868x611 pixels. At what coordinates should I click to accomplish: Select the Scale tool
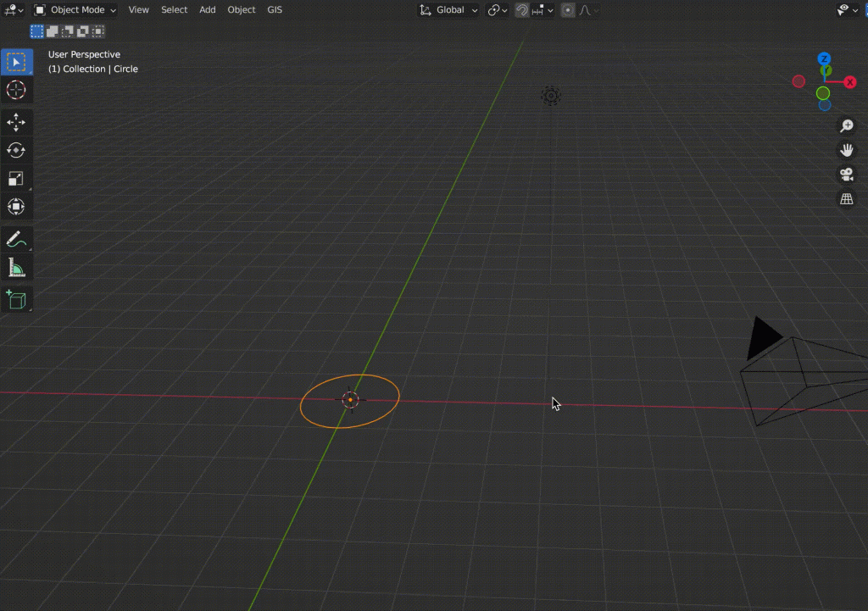[16, 178]
